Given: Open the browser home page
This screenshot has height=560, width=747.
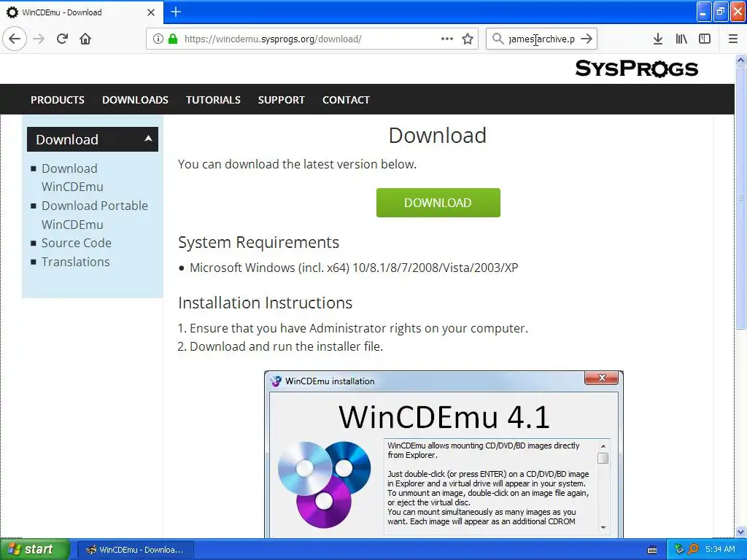Looking at the screenshot, I should [85, 39].
